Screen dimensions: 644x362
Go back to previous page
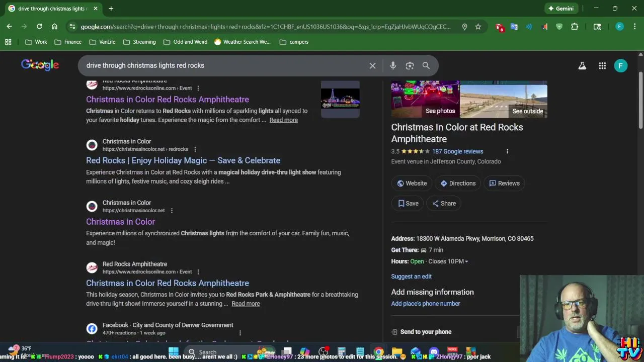9,27
